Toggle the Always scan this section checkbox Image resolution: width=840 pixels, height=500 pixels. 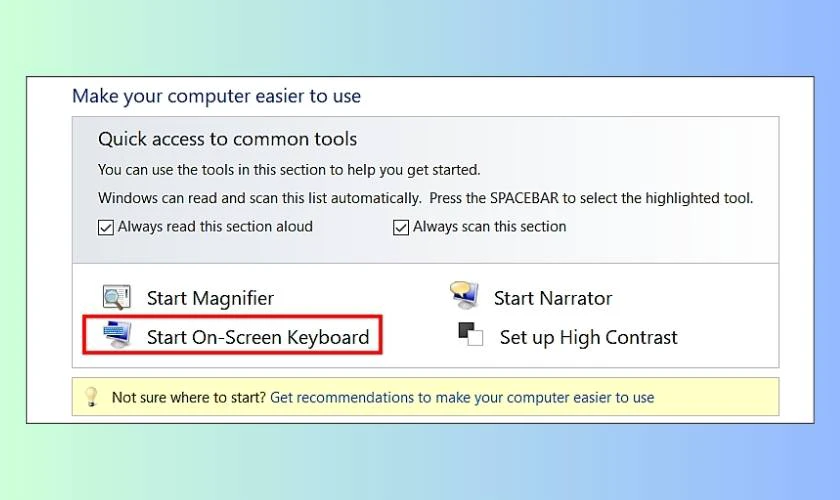tap(401, 227)
